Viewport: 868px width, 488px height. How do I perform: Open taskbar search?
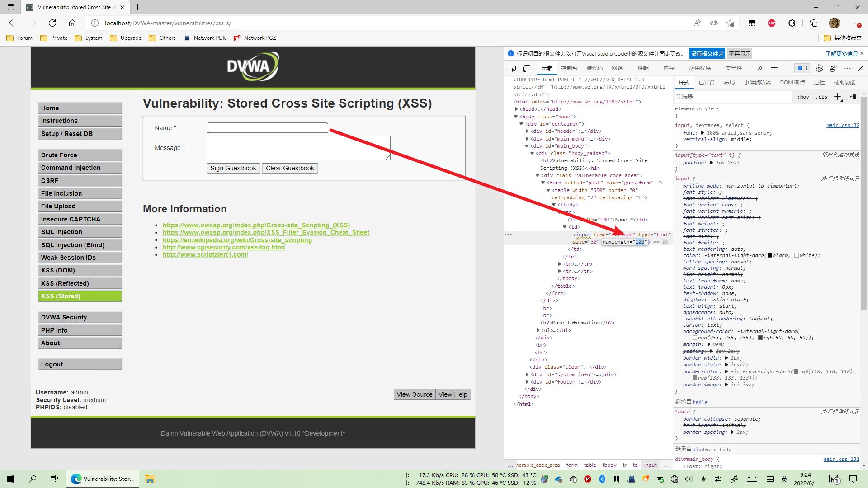33,479
